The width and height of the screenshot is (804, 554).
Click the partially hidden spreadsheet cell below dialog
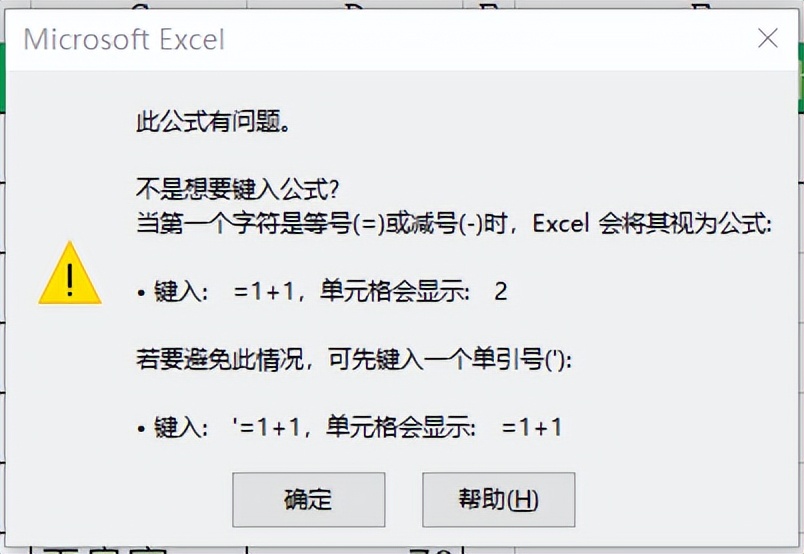click(138, 550)
